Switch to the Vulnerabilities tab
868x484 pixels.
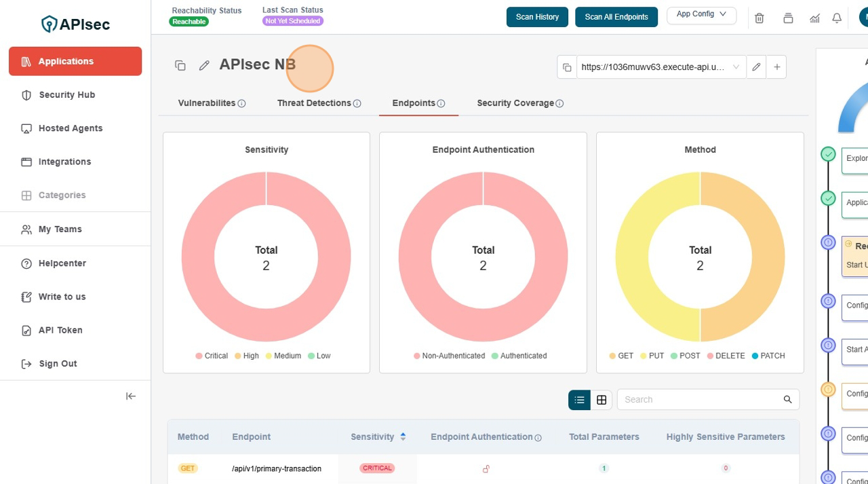click(x=207, y=103)
